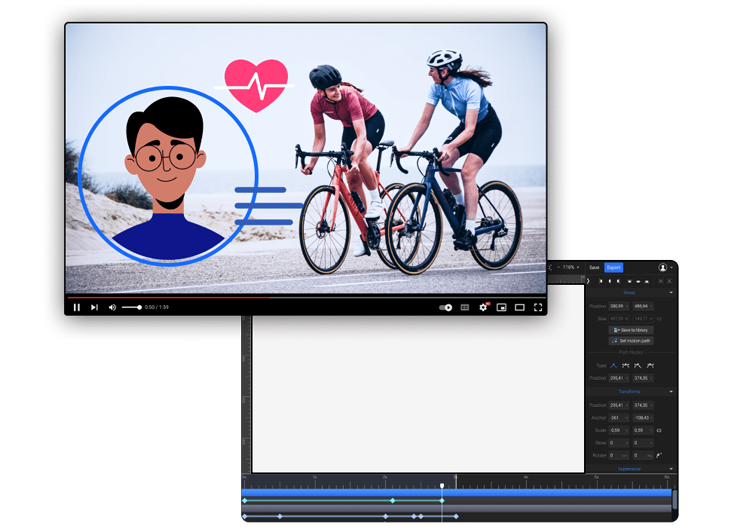Expand the Appearance section arrow
The width and height of the screenshot is (750, 530).
(x=671, y=469)
